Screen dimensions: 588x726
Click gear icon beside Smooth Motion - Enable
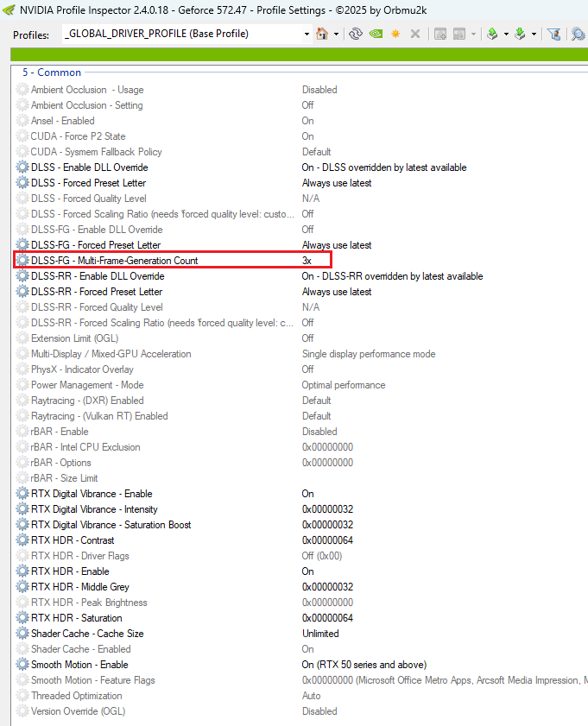point(22,665)
